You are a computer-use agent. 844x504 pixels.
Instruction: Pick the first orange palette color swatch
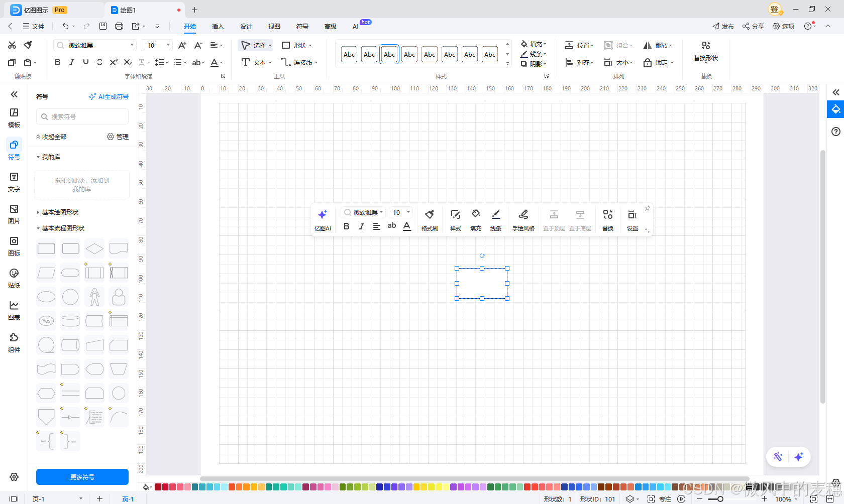(x=232, y=487)
